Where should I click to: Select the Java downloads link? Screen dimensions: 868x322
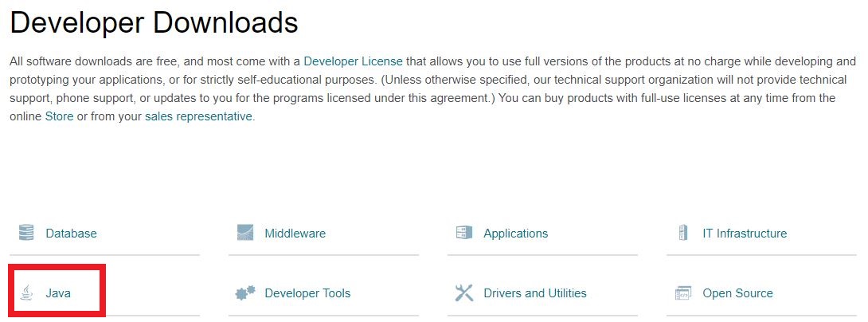58,293
